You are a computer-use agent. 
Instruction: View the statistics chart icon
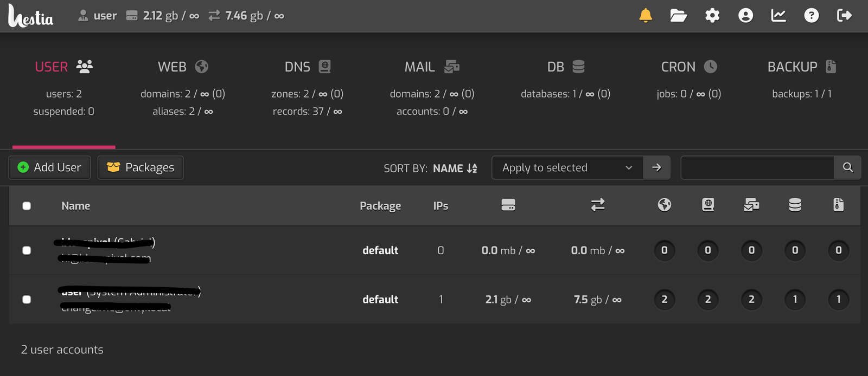tap(778, 16)
